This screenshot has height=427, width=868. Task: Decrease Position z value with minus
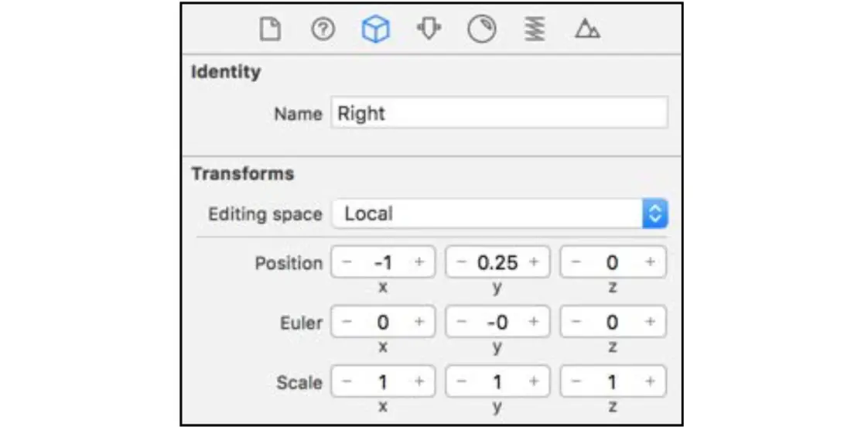[x=576, y=262]
